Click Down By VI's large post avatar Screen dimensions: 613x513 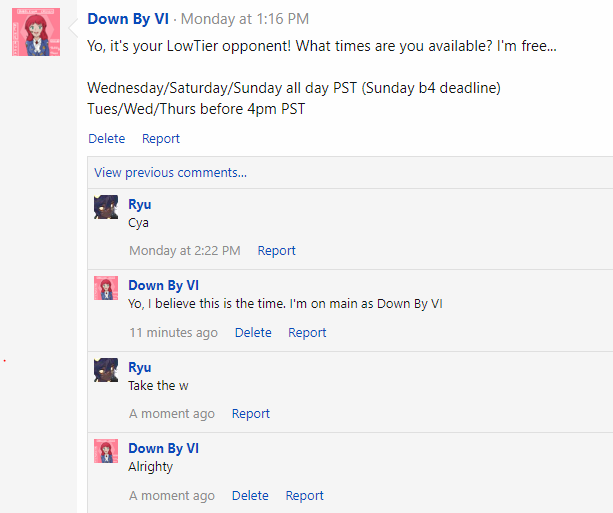coord(36,32)
